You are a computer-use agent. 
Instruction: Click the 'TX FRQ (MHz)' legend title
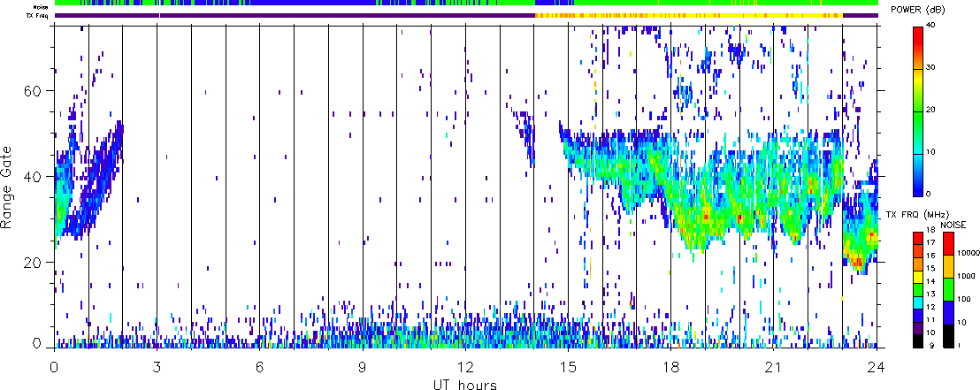click(x=915, y=214)
